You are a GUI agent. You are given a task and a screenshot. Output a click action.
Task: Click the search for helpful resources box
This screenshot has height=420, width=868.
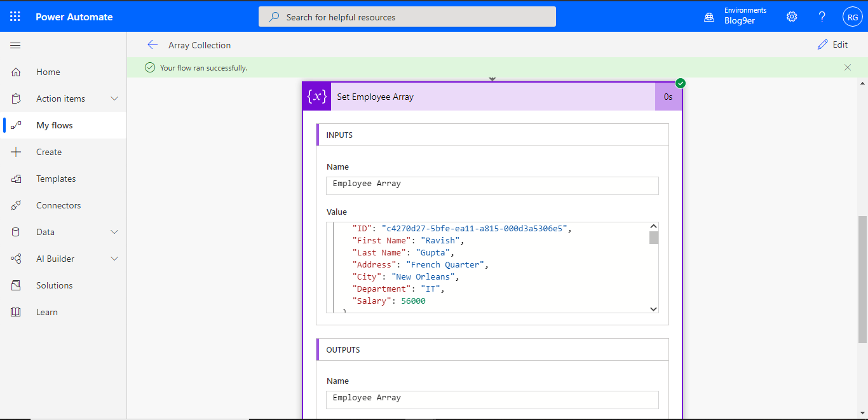[x=407, y=17]
